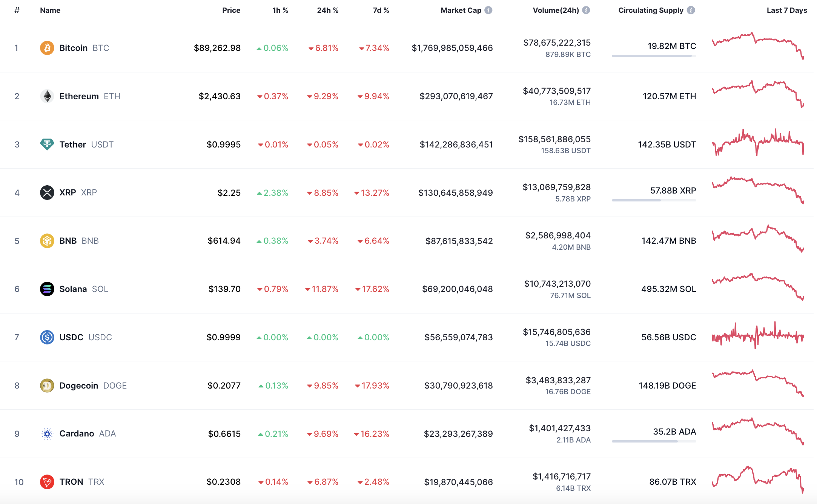This screenshot has width=817, height=504.
Task: Sort by 7d % column header
Action: click(381, 10)
